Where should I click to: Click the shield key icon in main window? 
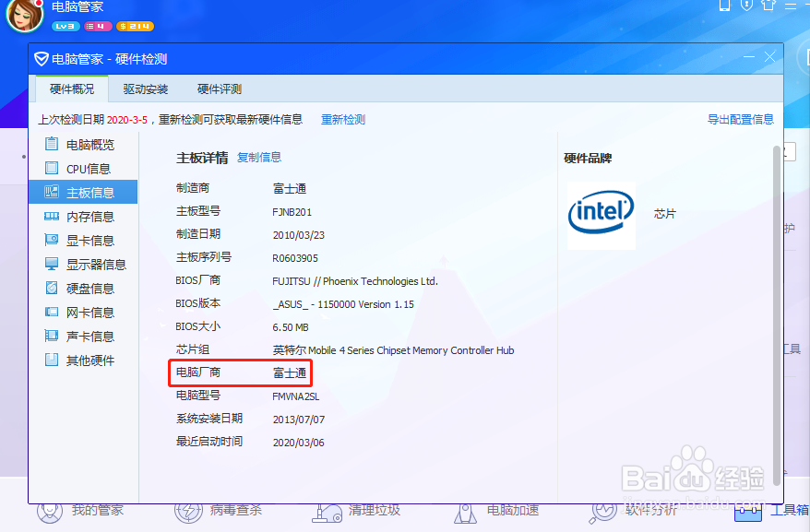[x=746, y=6]
